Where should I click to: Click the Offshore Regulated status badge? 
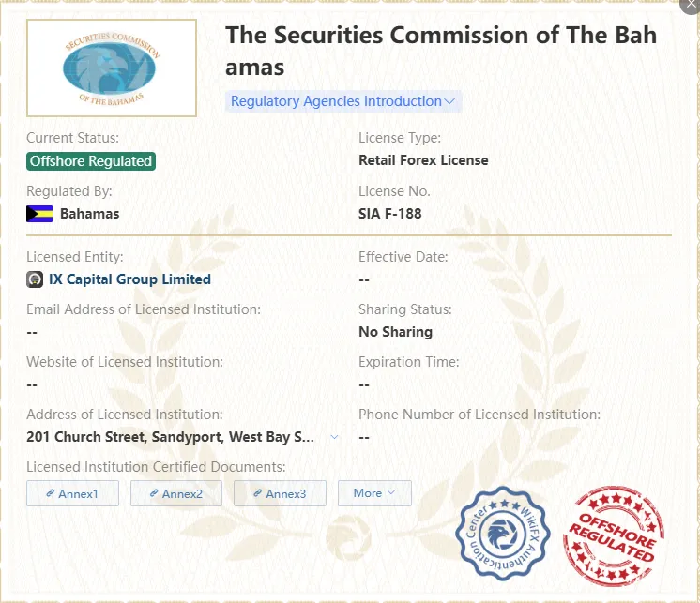pos(91,161)
